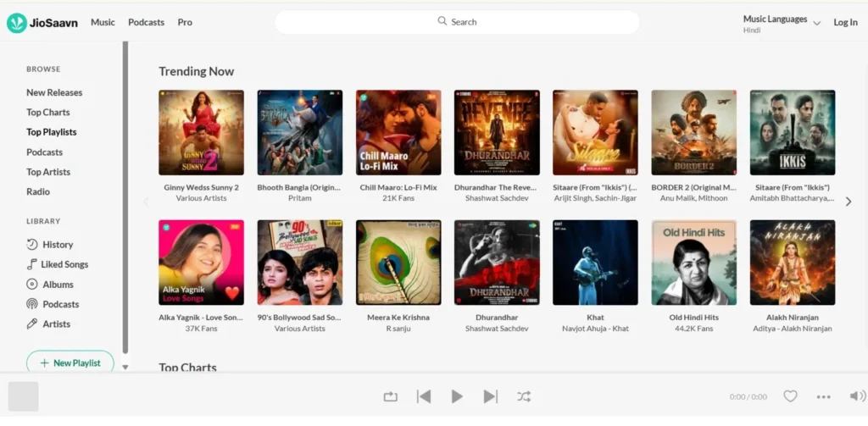Viewport: 868px width, 426px height.
Task: Open the Old Hindi Hits playlist cover
Action: 694,263
